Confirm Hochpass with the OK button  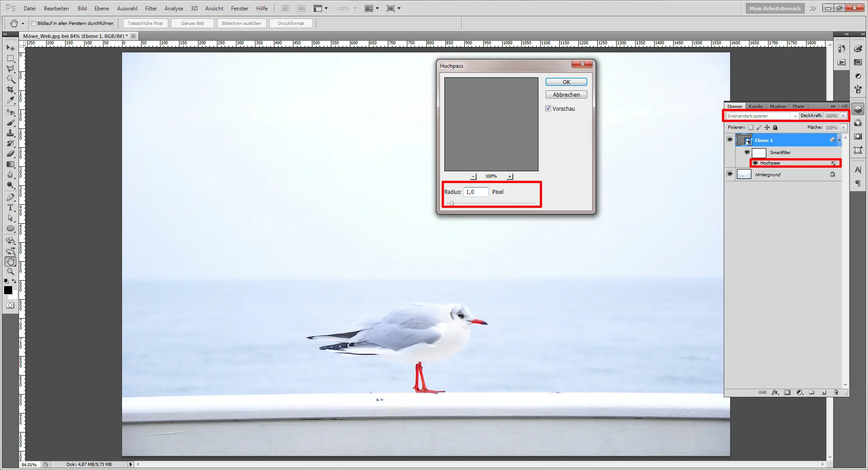566,82
